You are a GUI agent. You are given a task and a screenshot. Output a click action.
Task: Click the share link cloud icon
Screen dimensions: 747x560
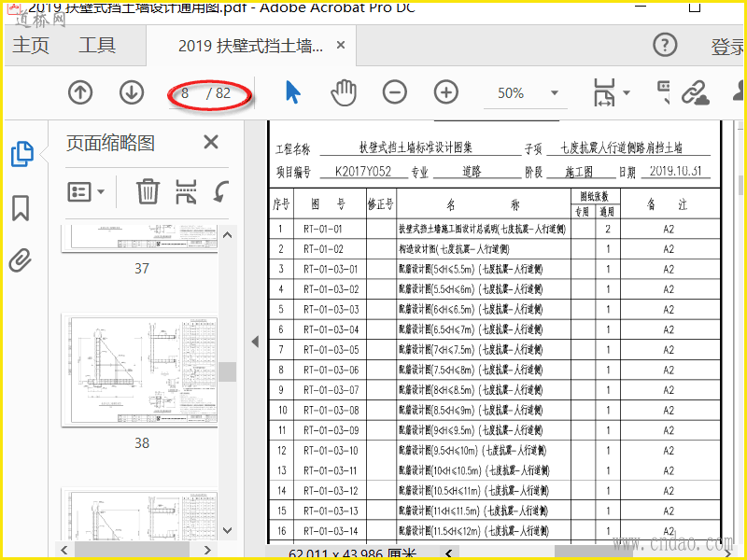695,92
